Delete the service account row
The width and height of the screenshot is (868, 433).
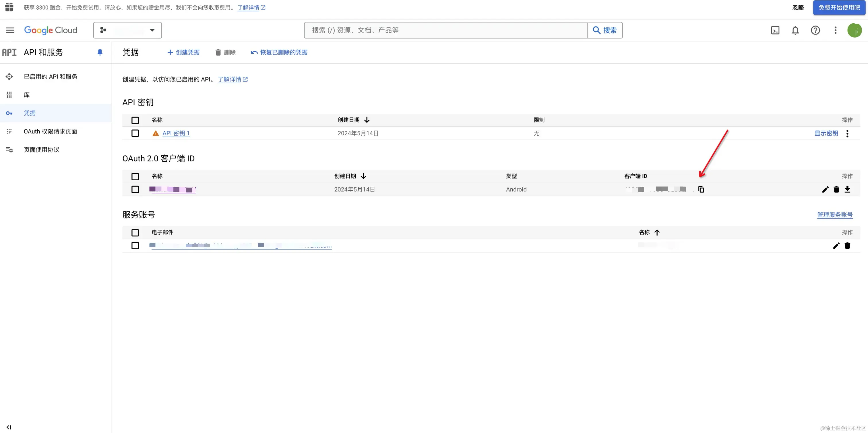click(847, 246)
